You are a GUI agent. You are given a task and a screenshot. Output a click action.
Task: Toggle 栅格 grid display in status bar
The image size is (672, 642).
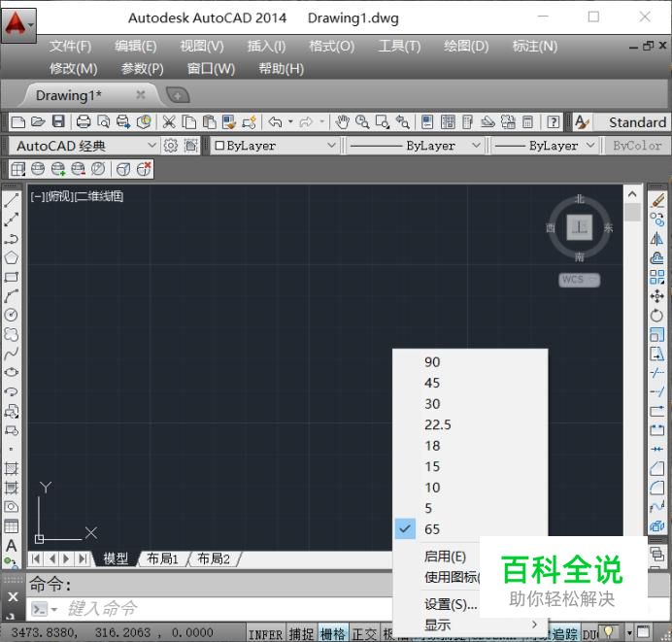[x=333, y=634]
